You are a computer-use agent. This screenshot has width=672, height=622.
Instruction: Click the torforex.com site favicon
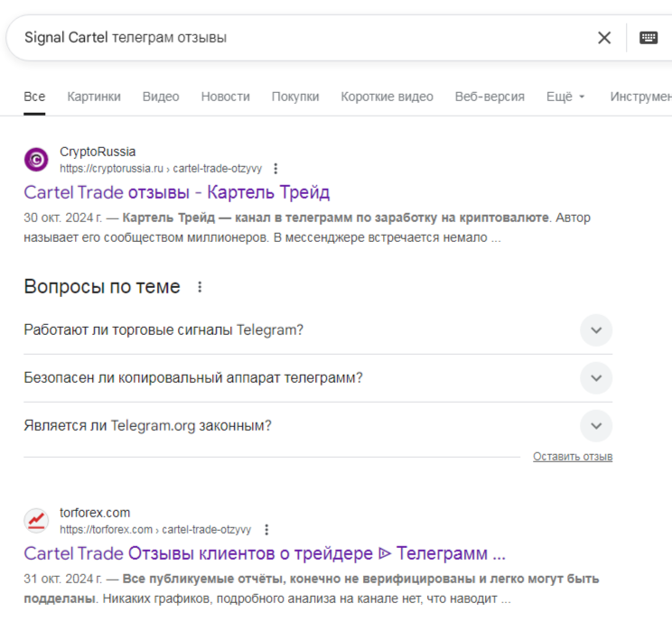pyautogui.click(x=36, y=521)
